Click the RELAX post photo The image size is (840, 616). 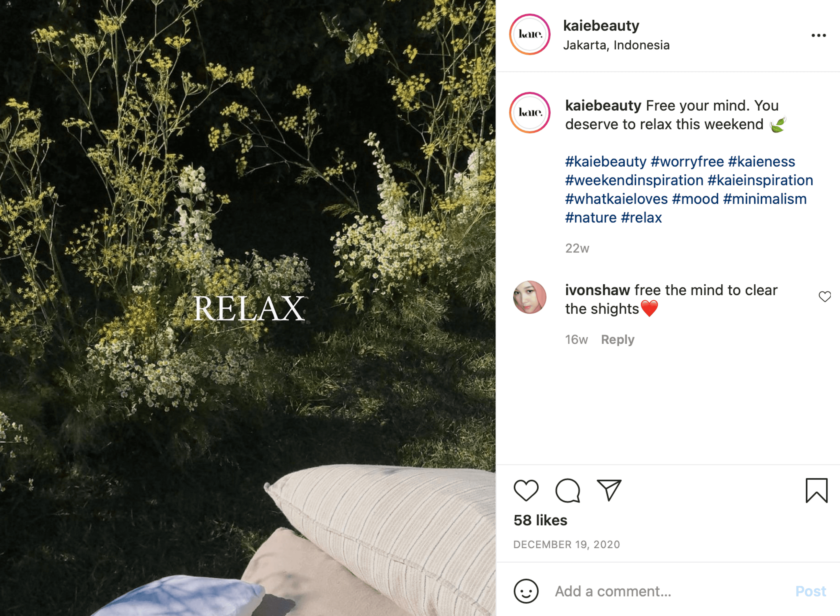tap(248, 308)
